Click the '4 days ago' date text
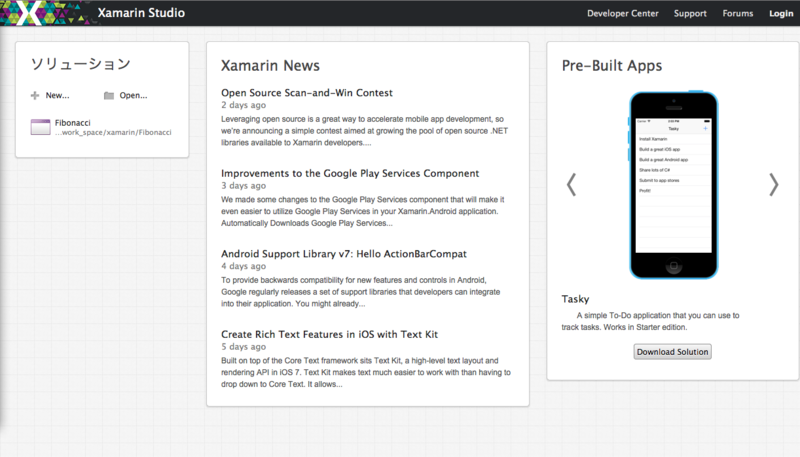The image size is (800, 457). pyautogui.click(x=243, y=266)
